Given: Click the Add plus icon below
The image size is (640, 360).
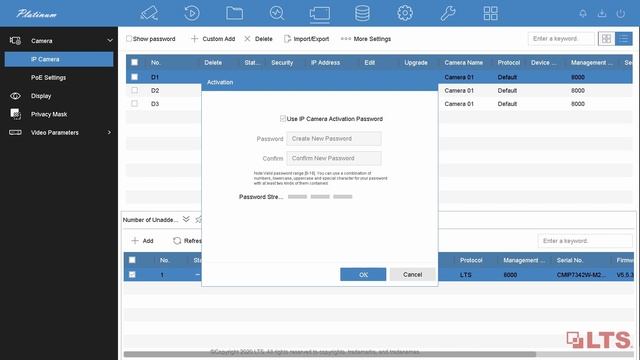Looking at the screenshot, I should point(135,241).
